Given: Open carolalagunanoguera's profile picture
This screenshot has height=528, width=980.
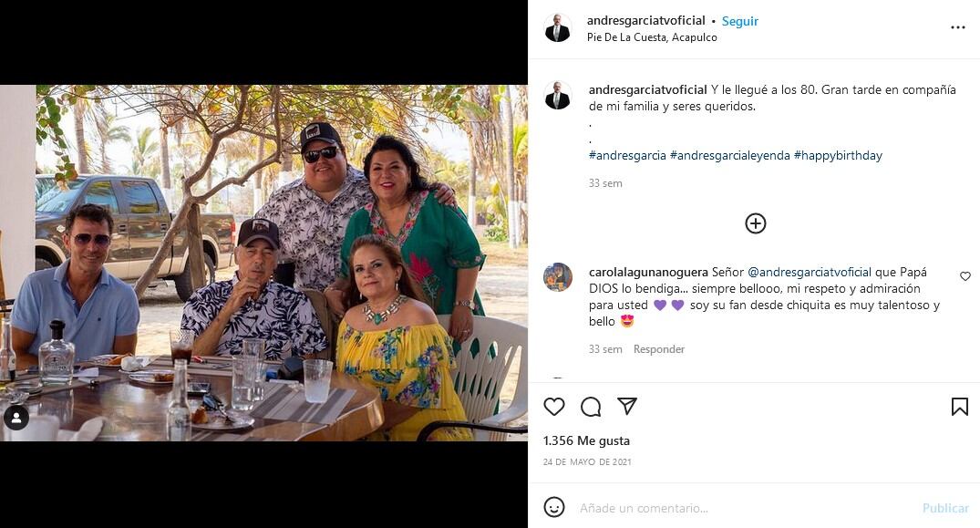Looking at the screenshot, I should 558,277.
